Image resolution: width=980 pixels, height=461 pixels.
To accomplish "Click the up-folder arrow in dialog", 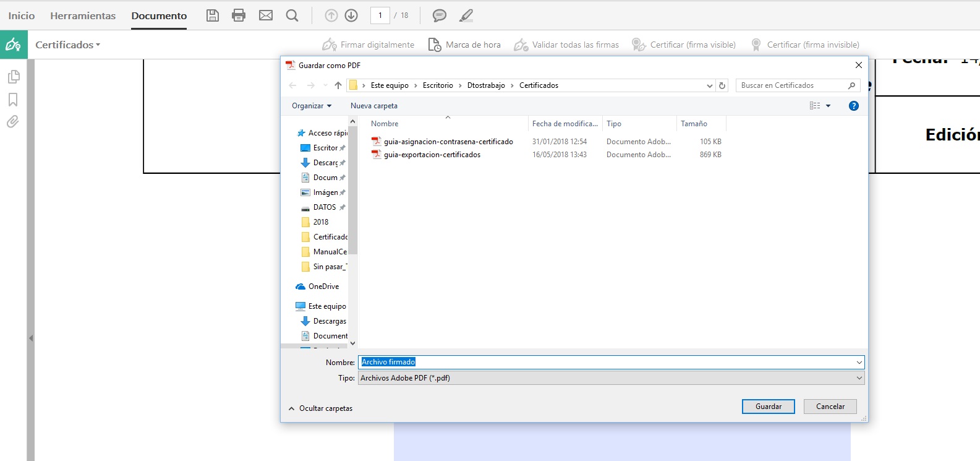I will click(338, 85).
